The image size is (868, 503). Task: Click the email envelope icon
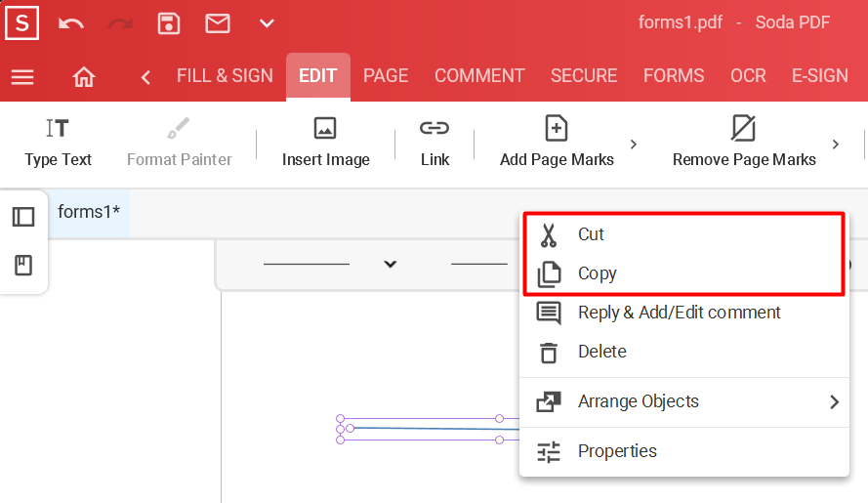click(218, 23)
